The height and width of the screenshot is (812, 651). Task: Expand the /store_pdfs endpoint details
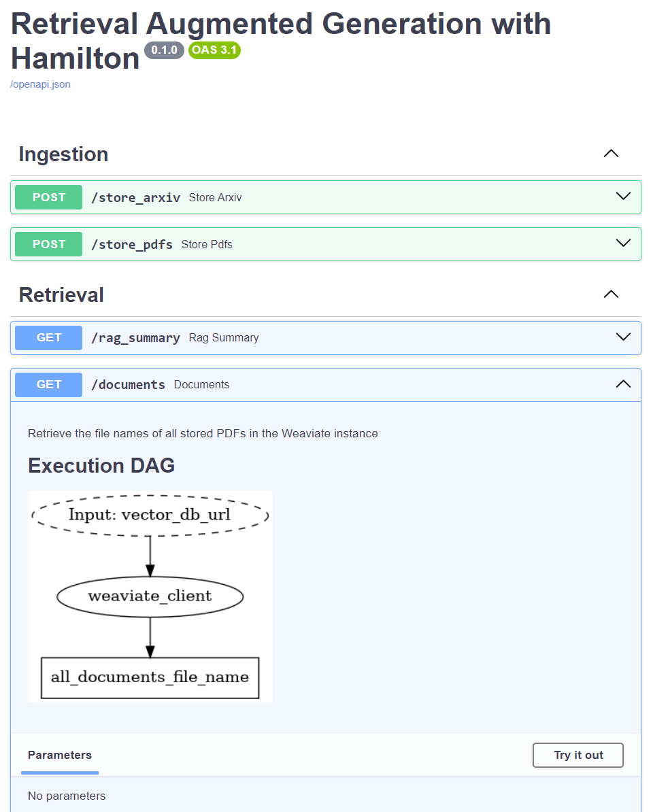[x=622, y=242]
